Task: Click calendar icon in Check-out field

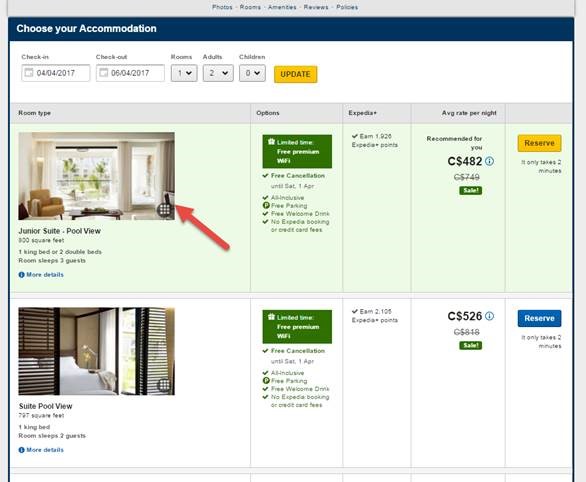Action: [104, 72]
